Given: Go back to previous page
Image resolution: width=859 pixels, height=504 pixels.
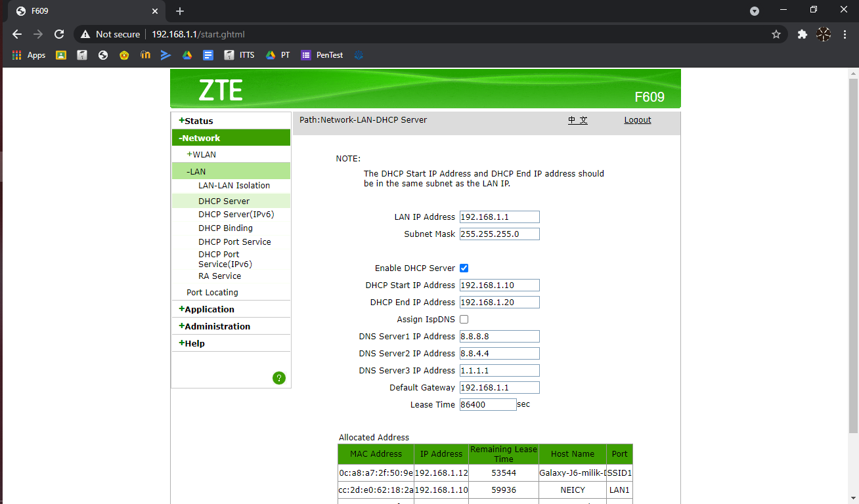Looking at the screenshot, I should tap(17, 34).
